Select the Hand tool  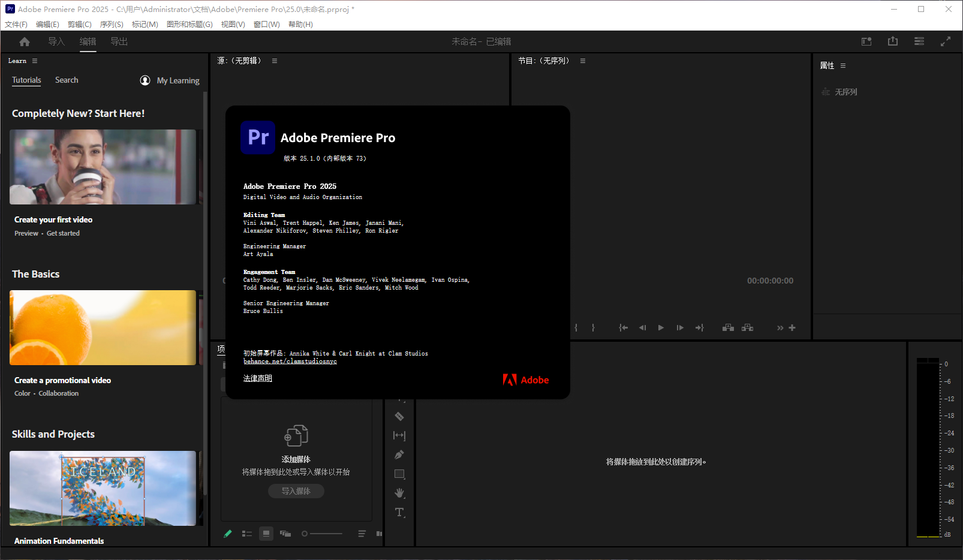[399, 493]
